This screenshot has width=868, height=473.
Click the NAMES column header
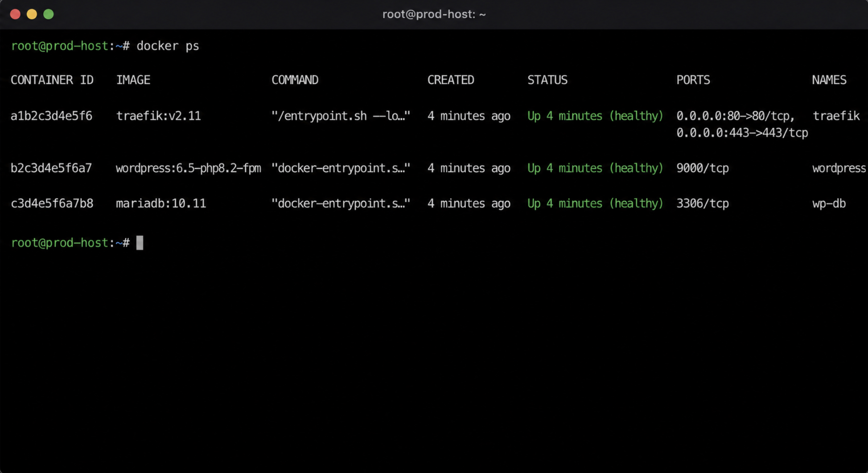829,80
